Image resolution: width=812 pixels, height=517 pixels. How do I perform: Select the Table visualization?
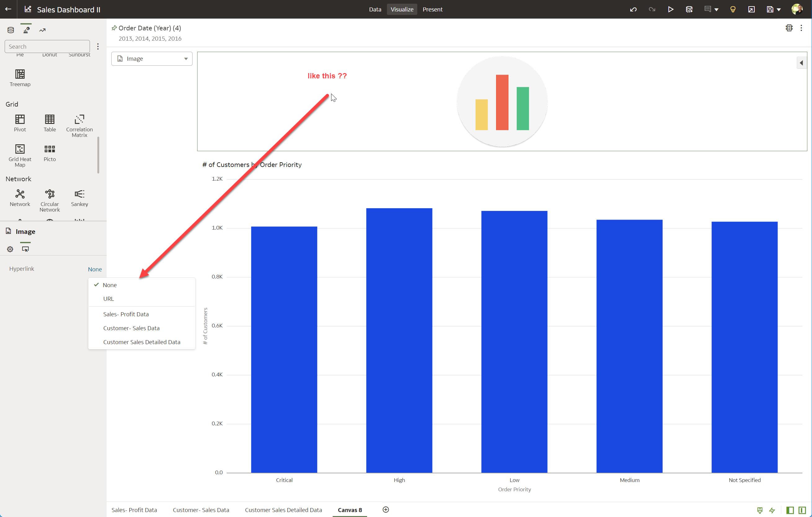coord(50,123)
